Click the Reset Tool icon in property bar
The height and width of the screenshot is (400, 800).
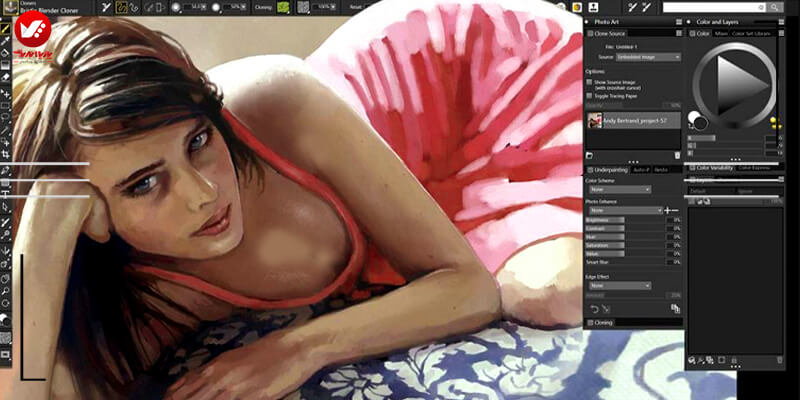tap(106, 7)
